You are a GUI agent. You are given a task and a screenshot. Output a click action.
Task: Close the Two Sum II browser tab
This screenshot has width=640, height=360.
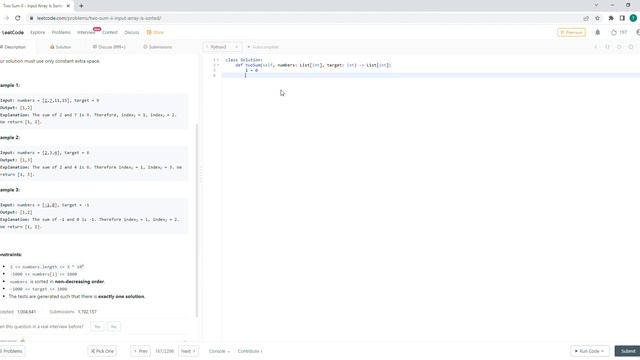tap(68, 6)
